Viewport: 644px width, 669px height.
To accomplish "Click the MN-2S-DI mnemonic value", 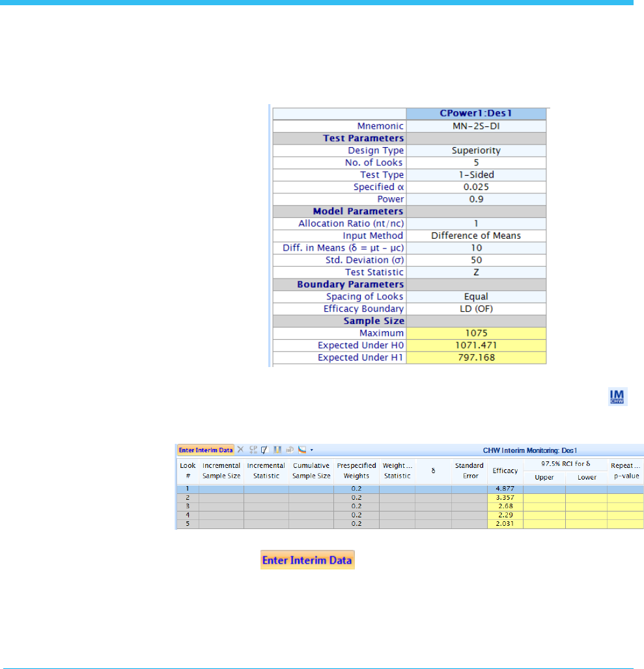I will [476, 126].
